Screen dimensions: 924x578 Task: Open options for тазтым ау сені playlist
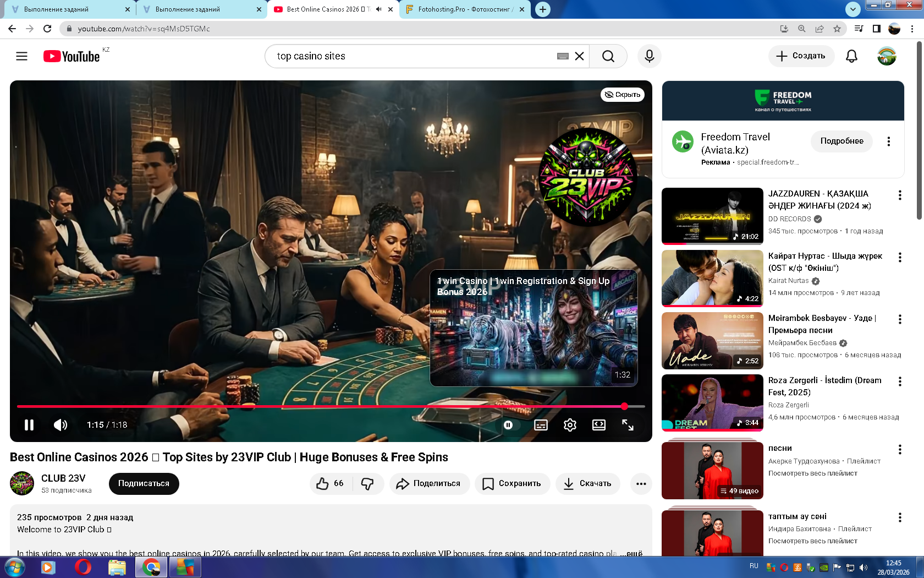point(900,517)
